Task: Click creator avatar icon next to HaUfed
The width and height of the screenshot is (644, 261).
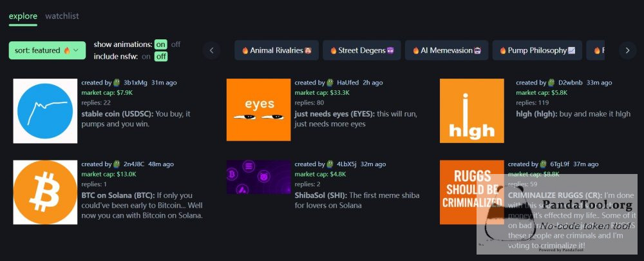Action: click(330, 82)
